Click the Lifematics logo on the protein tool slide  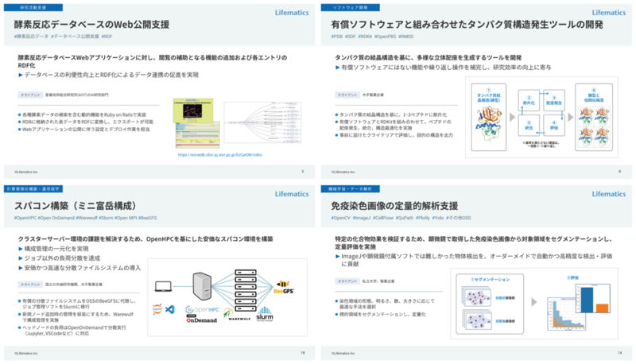(608, 13)
